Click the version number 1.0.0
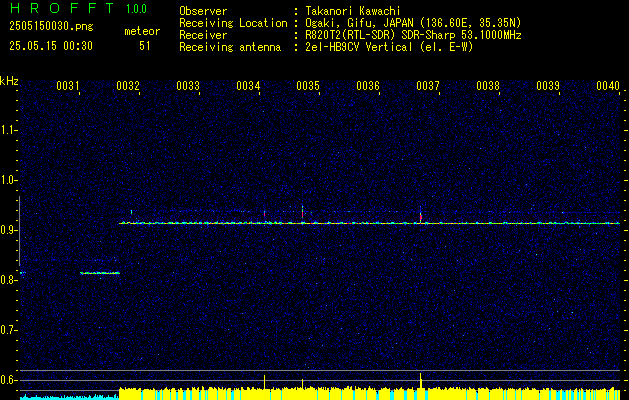The height and width of the screenshot is (400, 629). (136, 9)
